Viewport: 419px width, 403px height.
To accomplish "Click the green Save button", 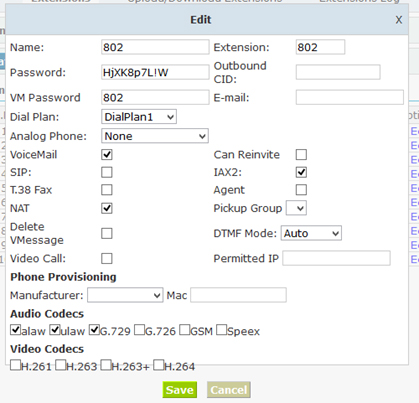I will [x=180, y=390].
